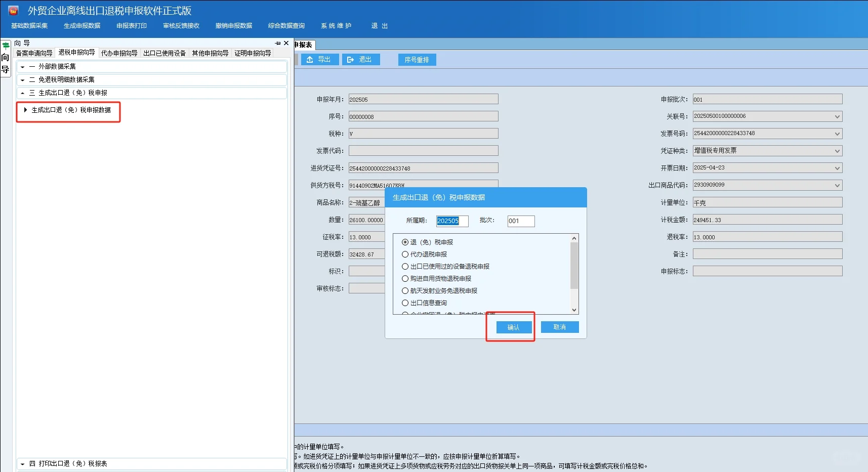Image resolution: width=868 pixels, height=472 pixels.
Task: Click 确认 button in dialog
Action: (x=514, y=327)
